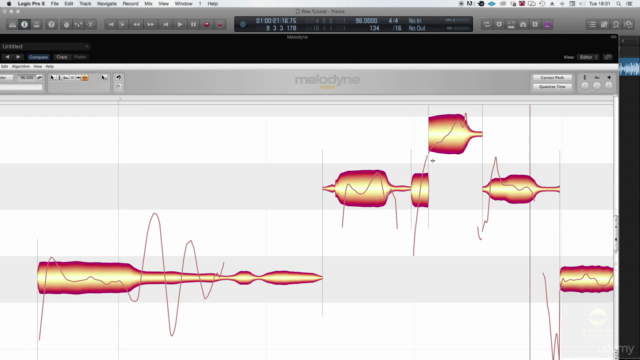The width and height of the screenshot is (640, 360).
Task: Click the 4/4 time signature display
Action: [393, 21]
